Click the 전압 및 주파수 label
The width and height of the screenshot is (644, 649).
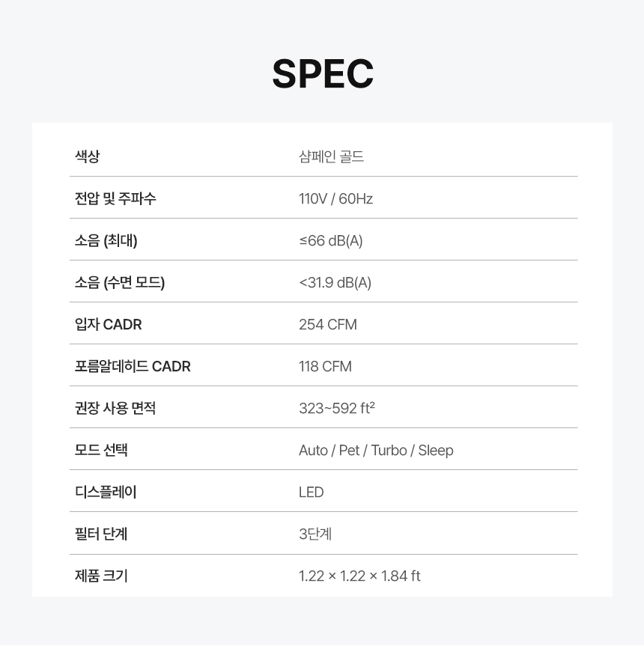pyautogui.click(x=115, y=198)
